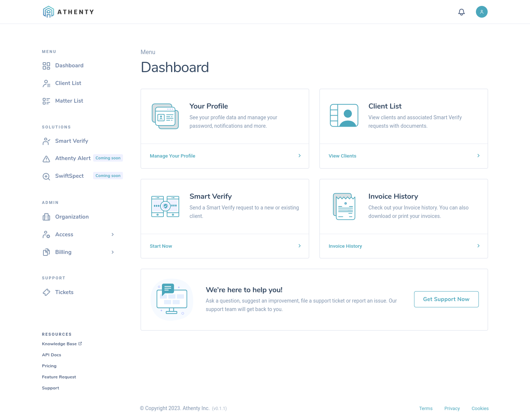Click the SwiftSpect magnifier icon
530x420 pixels.
46,176
